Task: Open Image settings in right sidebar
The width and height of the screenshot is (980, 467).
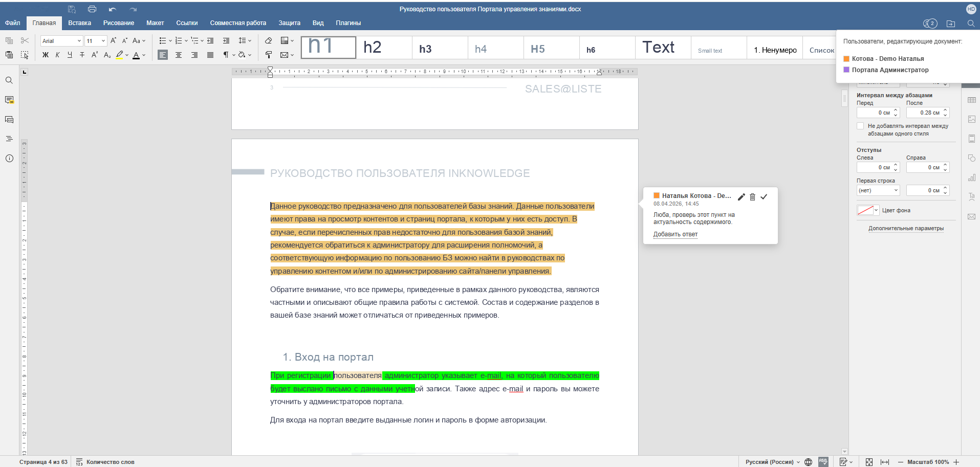Action: [972, 119]
